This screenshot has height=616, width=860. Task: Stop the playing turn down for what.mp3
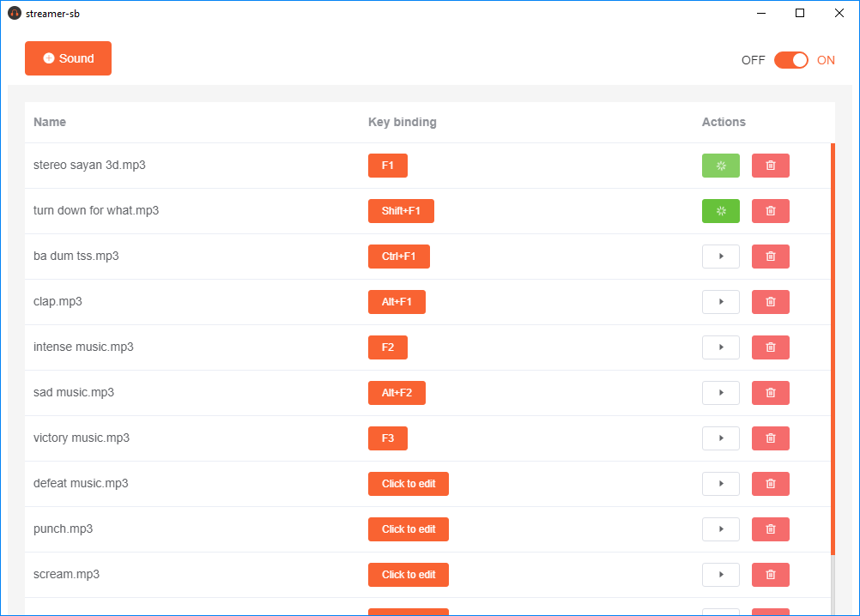[x=721, y=211]
